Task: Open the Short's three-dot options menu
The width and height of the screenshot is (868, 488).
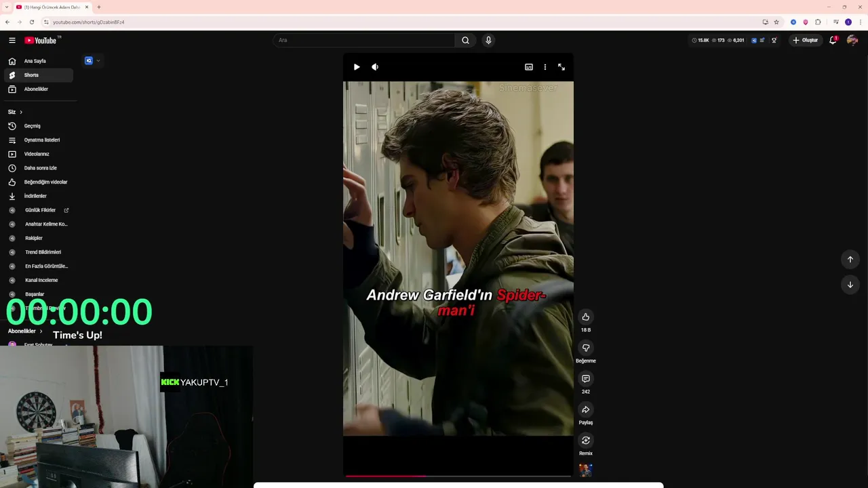Action: pos(545,67)
